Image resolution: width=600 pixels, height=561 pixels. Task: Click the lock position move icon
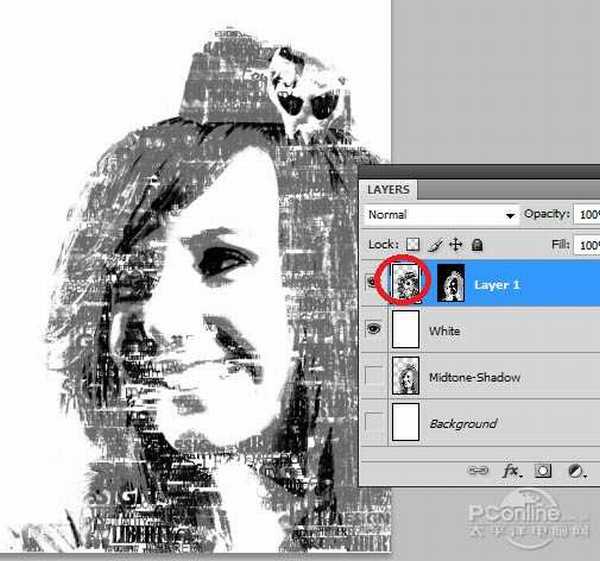456,244
